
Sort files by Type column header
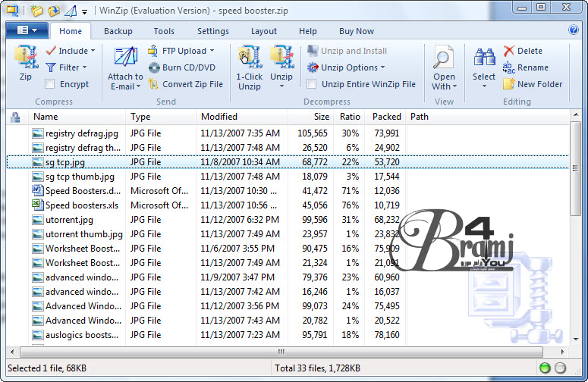coord(161,117)
